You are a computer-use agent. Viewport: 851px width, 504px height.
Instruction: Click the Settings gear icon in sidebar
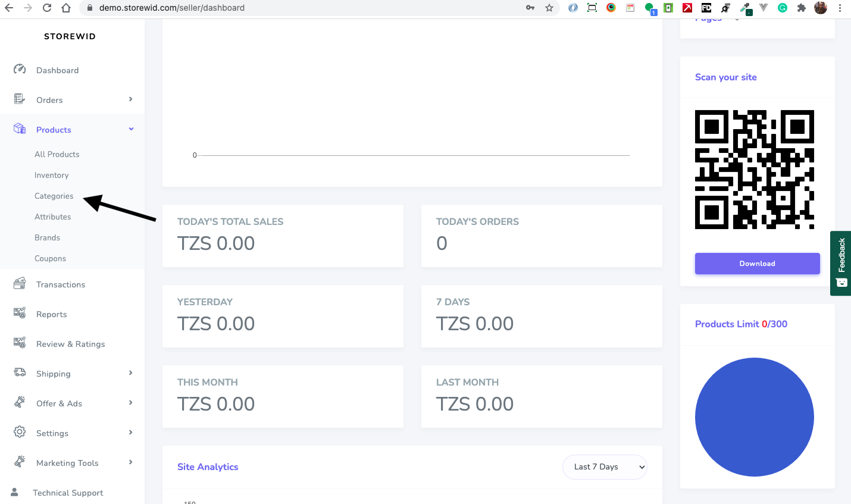coord(20,432)
